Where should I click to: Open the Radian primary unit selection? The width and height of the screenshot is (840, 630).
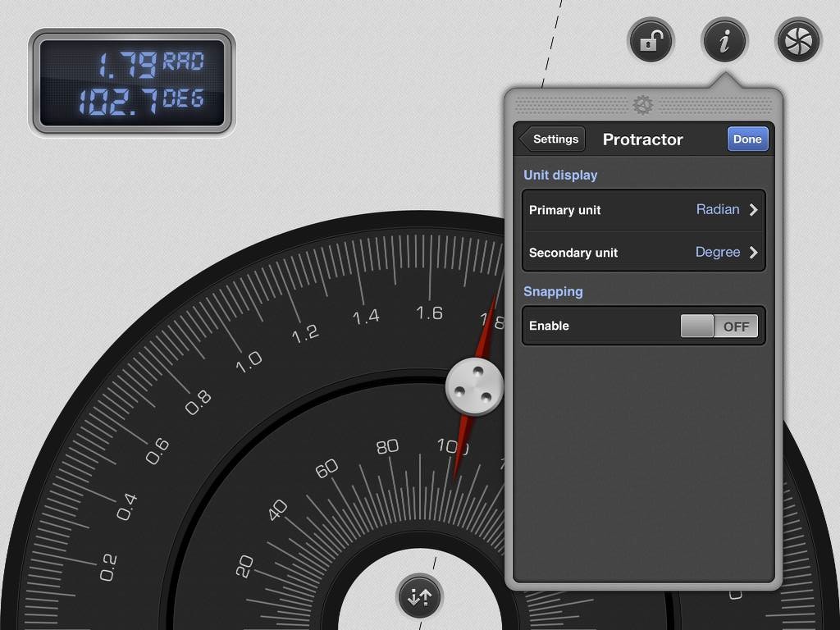717,210
